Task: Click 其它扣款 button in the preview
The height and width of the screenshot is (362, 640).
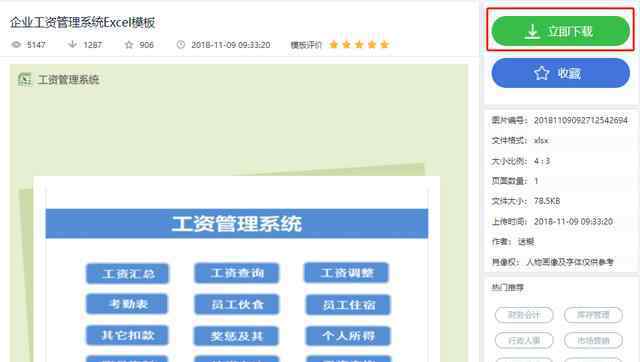Action: click(127, 335)
